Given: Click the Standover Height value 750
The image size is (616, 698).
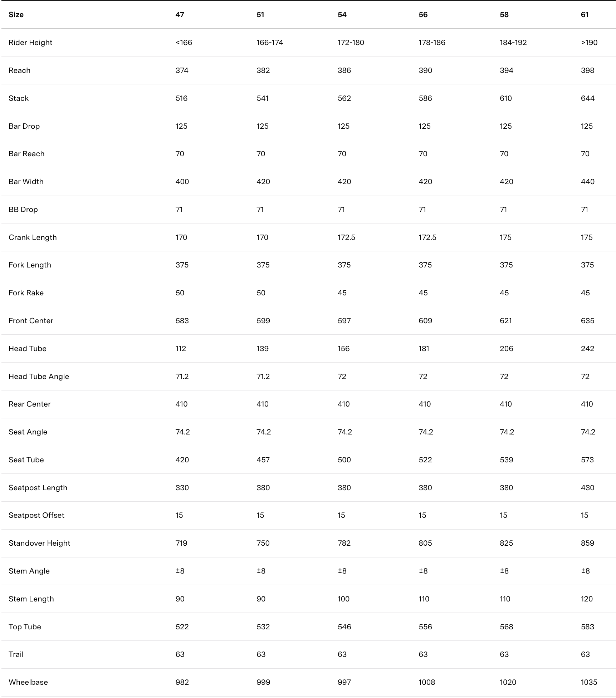Looking at the screenshot, I should 263,543.
